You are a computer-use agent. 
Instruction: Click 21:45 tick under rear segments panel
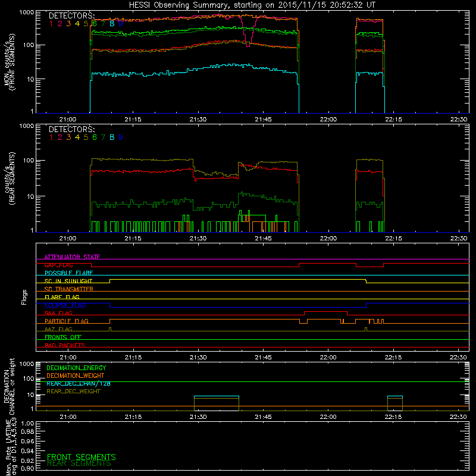pos(263,239)
